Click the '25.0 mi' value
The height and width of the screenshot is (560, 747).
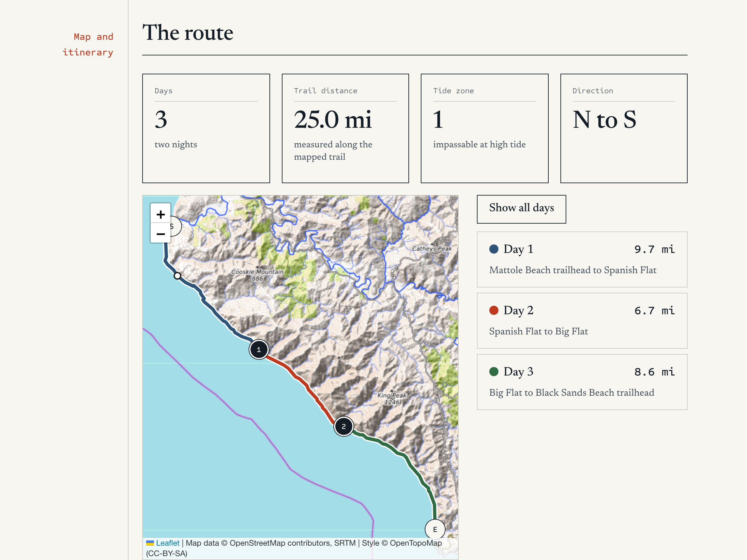tap(333, 120)
